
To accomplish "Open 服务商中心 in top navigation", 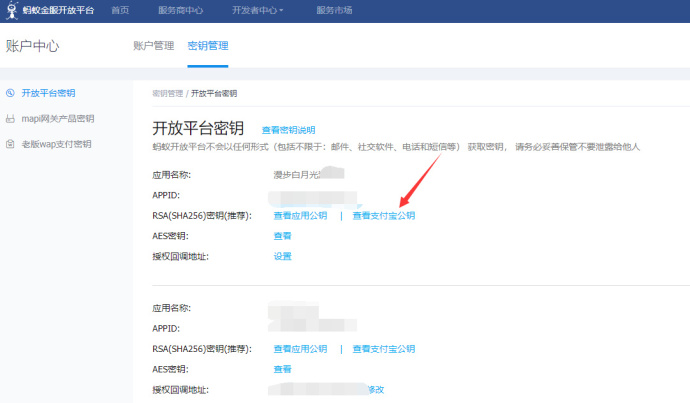I will click(180, 10).
